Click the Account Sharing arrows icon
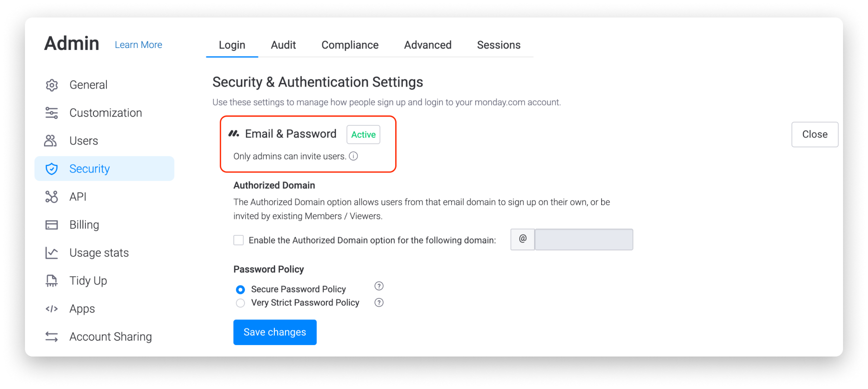Screen dimensions: 868x389 [x=51, y=337]
